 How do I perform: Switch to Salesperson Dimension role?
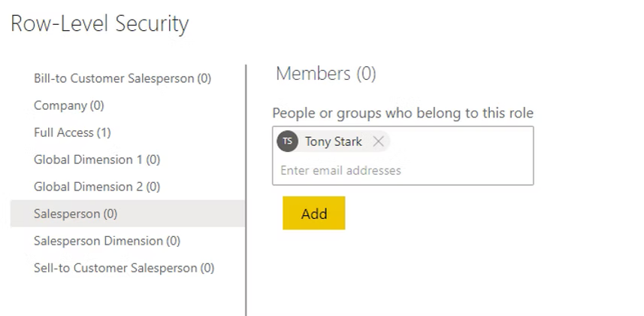107,241
